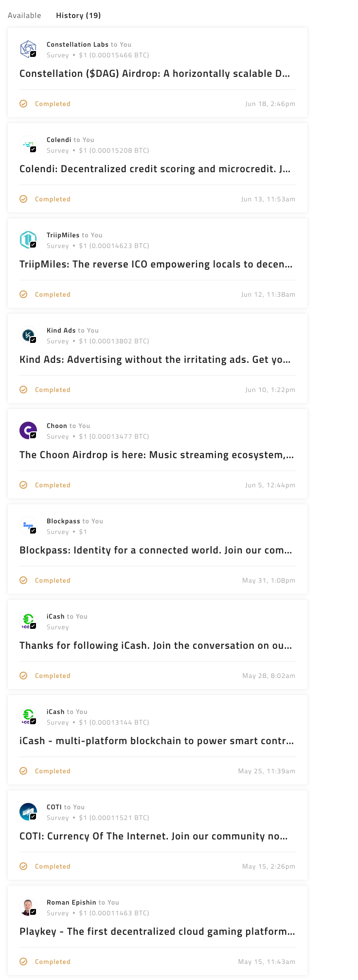The image size is (358, 980).
Task: Click the TriipMiles logo icon
Action: pos(28,239)
